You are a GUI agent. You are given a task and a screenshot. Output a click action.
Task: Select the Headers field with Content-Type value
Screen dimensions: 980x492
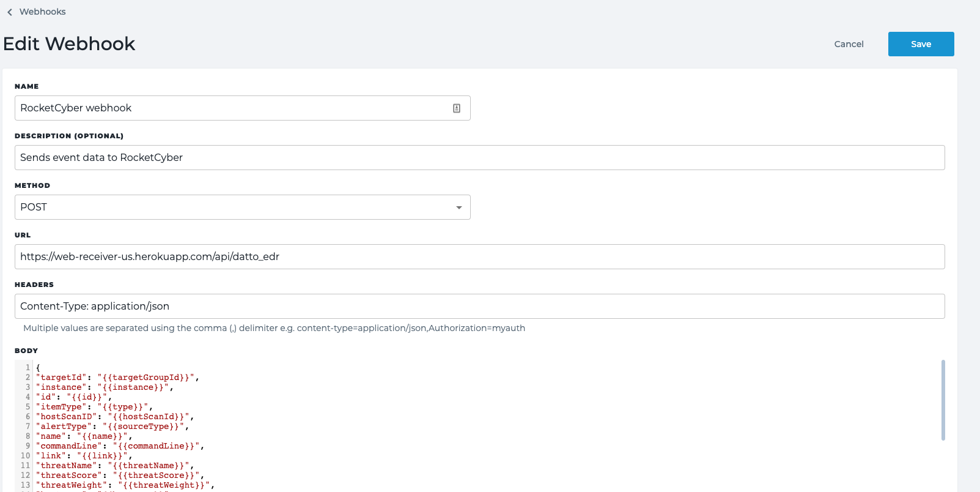[x=479, y=307]
